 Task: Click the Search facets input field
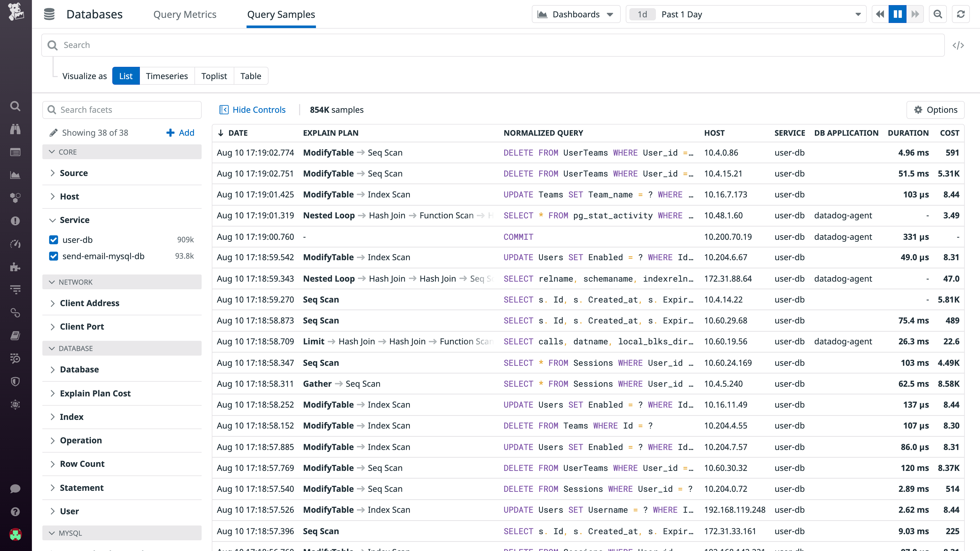tap(122, 109)
